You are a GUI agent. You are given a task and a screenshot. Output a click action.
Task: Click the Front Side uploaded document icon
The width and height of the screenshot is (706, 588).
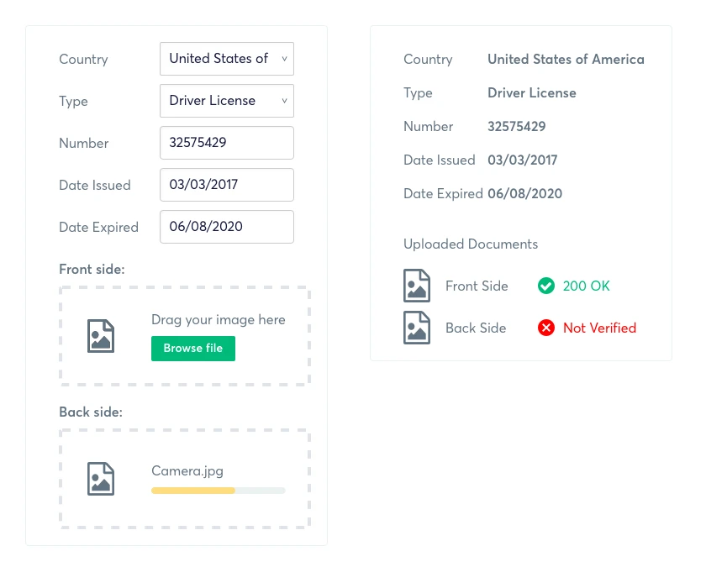(x=417, y=286)
